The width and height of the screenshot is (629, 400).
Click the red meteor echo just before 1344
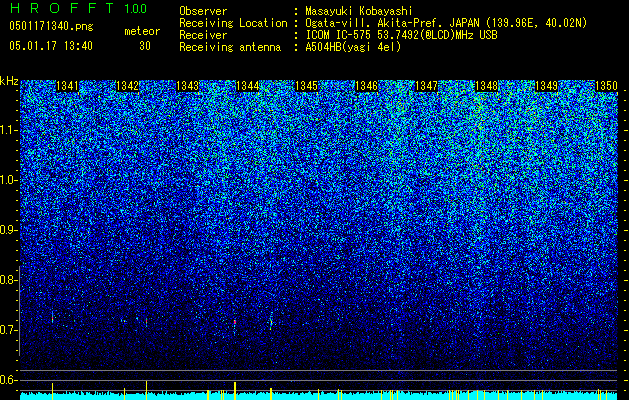tap(235, 322)
